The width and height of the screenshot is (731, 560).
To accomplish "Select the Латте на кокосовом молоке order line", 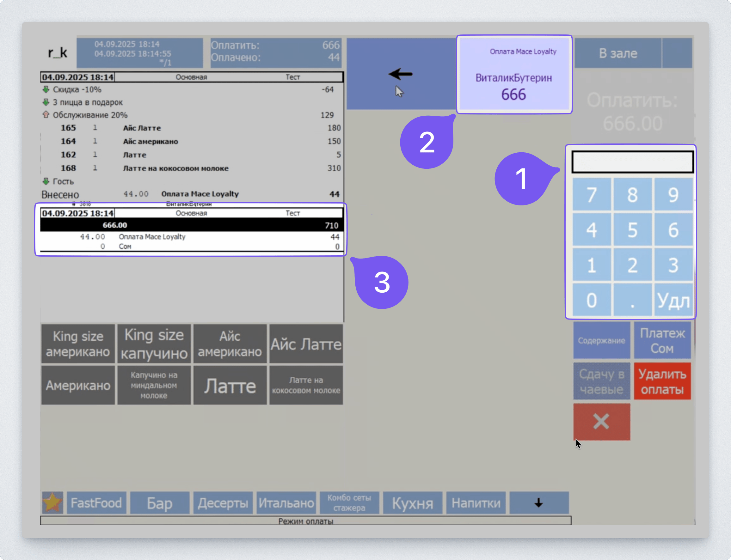I will 176,168.
